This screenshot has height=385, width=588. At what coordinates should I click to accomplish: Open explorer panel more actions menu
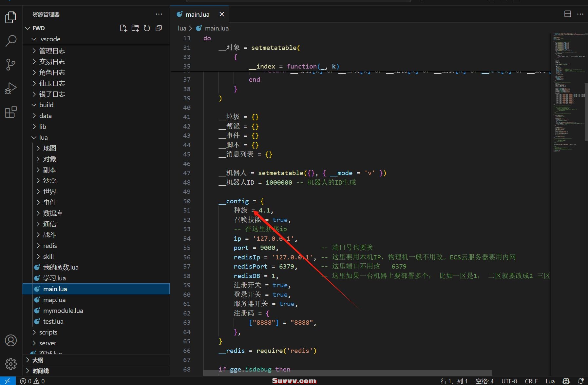point(159,14)
